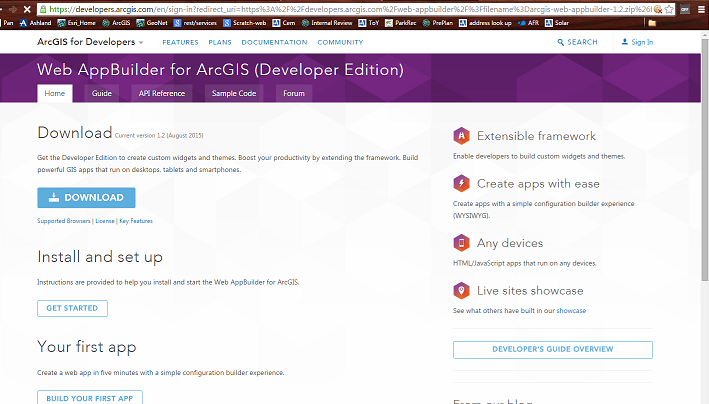Viewport: 709px width, 404px height.
Task: Click the green padlock security icon
Action: click(43, 9)
